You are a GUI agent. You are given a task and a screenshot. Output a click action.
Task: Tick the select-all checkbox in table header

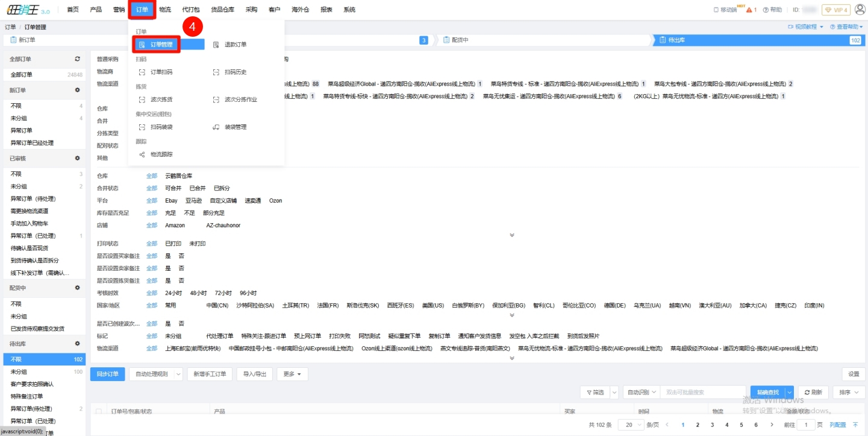[99, 411]
